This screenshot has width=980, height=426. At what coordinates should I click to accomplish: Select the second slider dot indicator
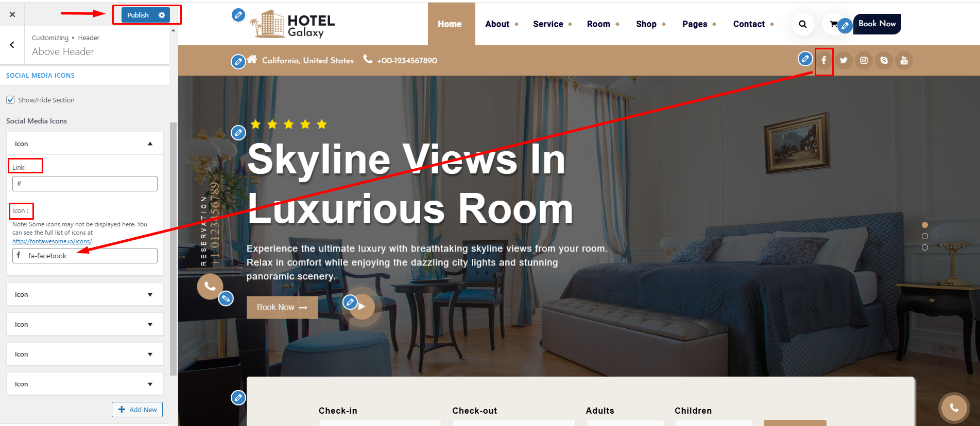(x=925, y=236)
